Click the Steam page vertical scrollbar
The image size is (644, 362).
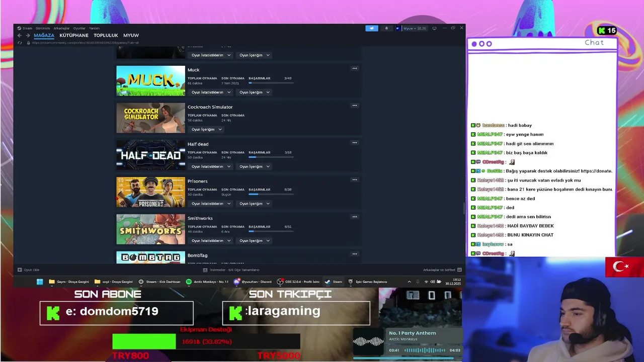pos(463,208)
